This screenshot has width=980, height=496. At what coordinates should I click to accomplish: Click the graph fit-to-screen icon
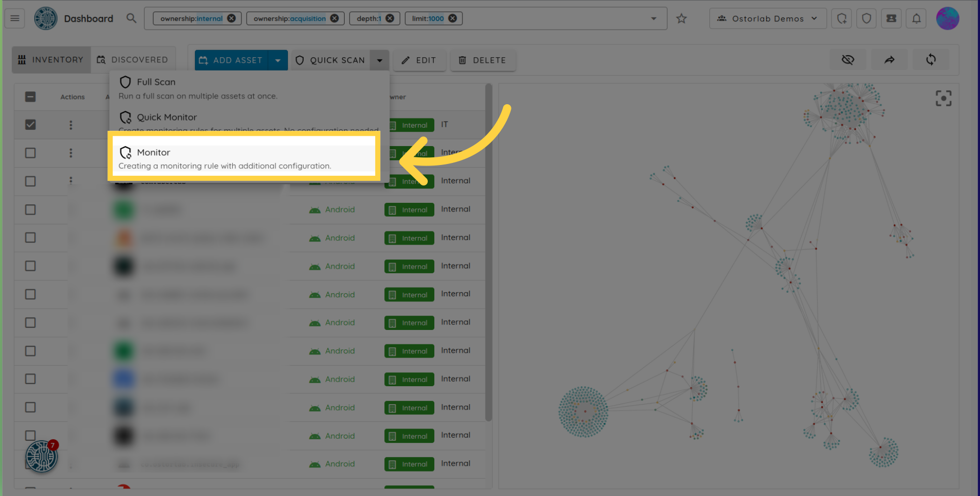click(943, 98)
